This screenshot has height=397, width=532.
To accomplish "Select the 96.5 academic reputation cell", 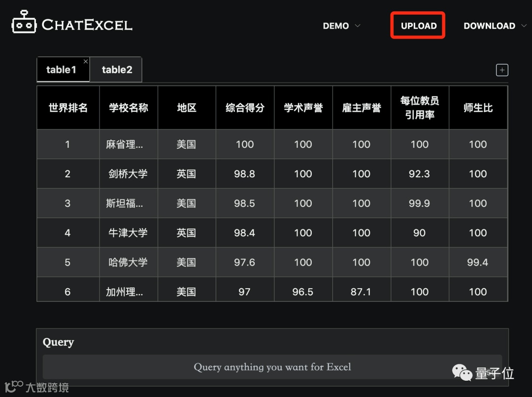I will (x=303, y=290).
